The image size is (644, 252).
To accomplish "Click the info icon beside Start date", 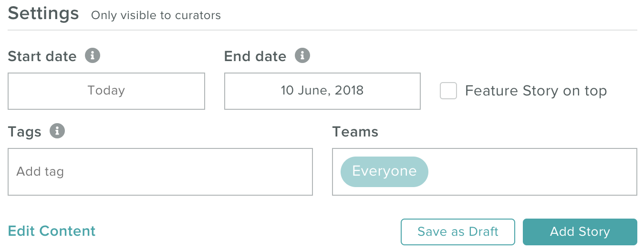I will point(93,55).
